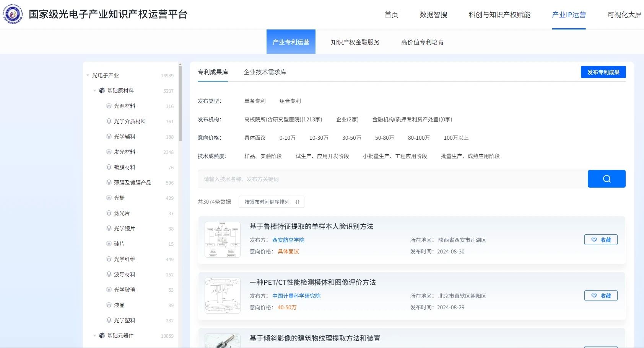
Task: Click the patent keyword search input field
Action: click(x=393, y=179)
